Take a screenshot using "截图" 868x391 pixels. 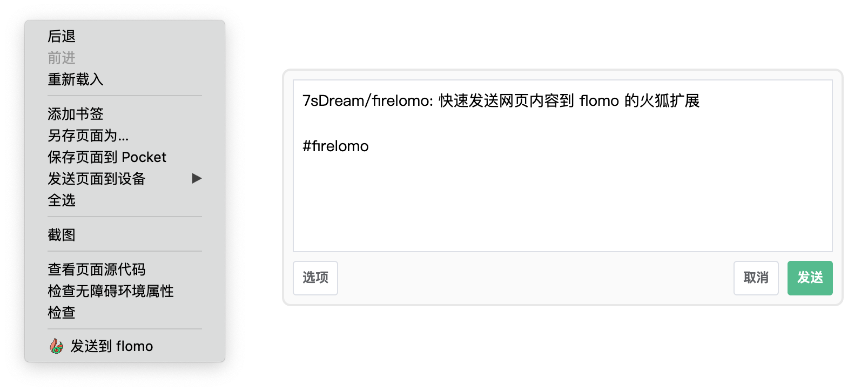click(x=60, y=234)
